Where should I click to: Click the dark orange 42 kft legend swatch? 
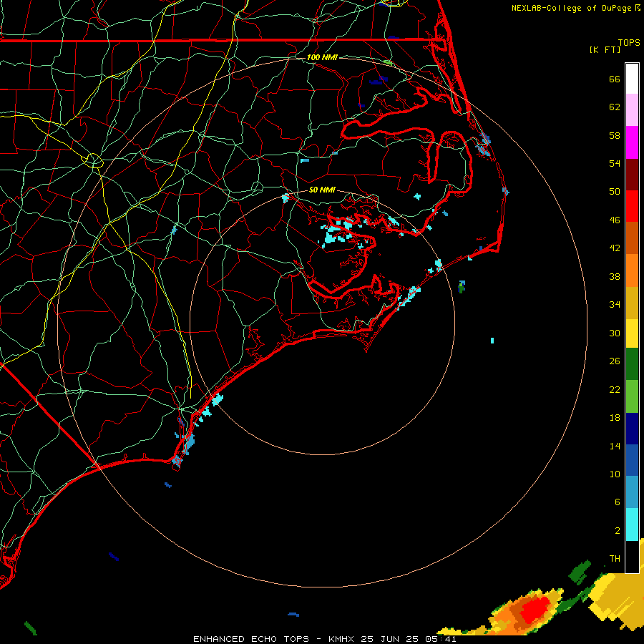(632, 238)
